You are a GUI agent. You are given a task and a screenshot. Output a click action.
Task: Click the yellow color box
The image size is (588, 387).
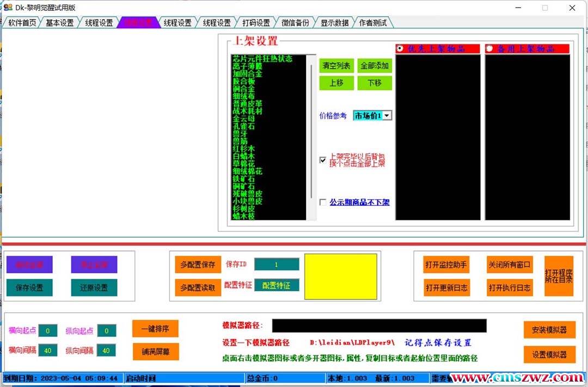tap(340, 277)
